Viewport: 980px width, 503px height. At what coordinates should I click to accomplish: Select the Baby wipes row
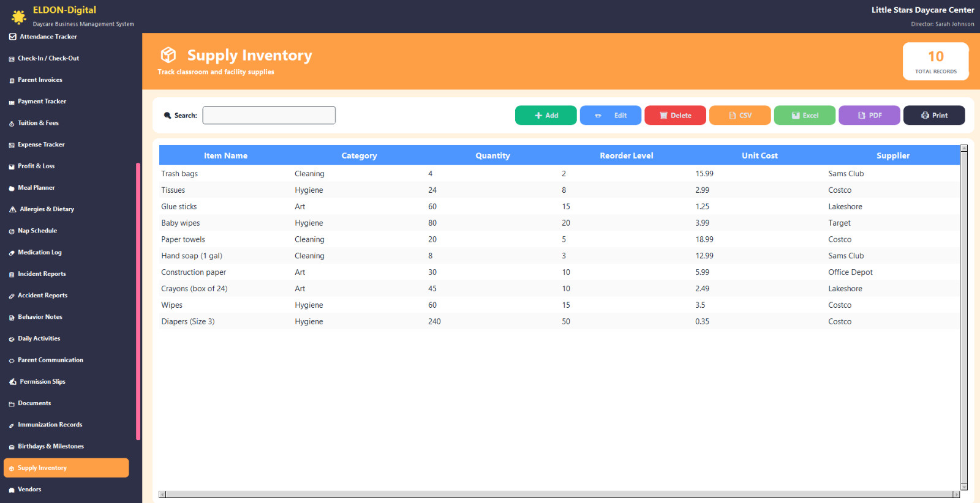pos(559,223)
